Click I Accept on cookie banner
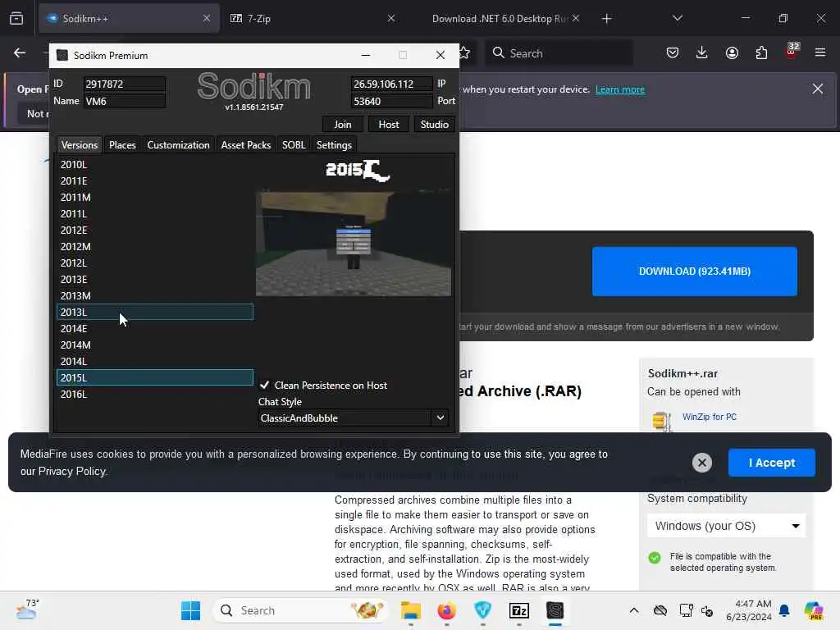The width and height of the screenshot is (840, 630). tap(771, 463)
